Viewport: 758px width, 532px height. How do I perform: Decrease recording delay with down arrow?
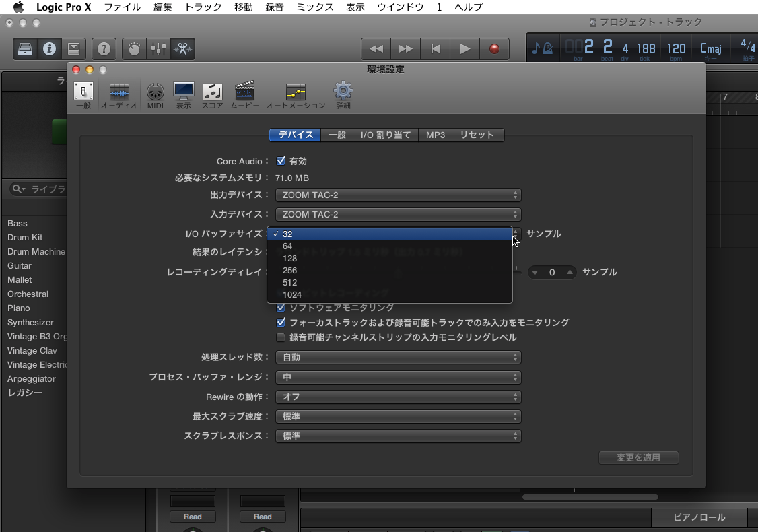(535, 272)
